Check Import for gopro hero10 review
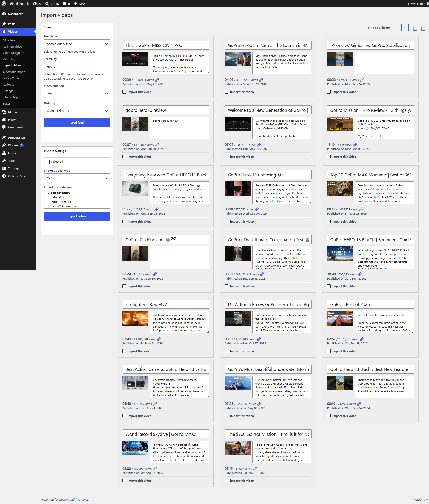The width and height of the screenshot is (429, 504). tap(124, 157)
